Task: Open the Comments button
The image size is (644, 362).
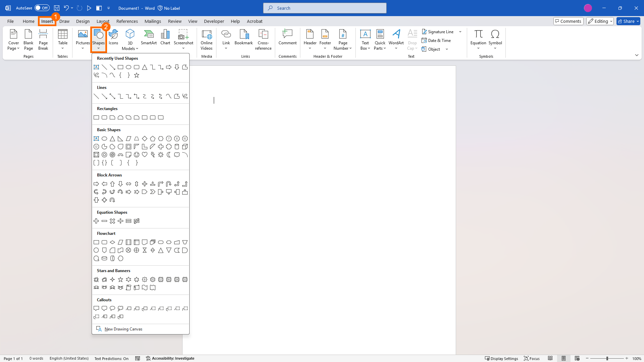Action: [568, 21]
